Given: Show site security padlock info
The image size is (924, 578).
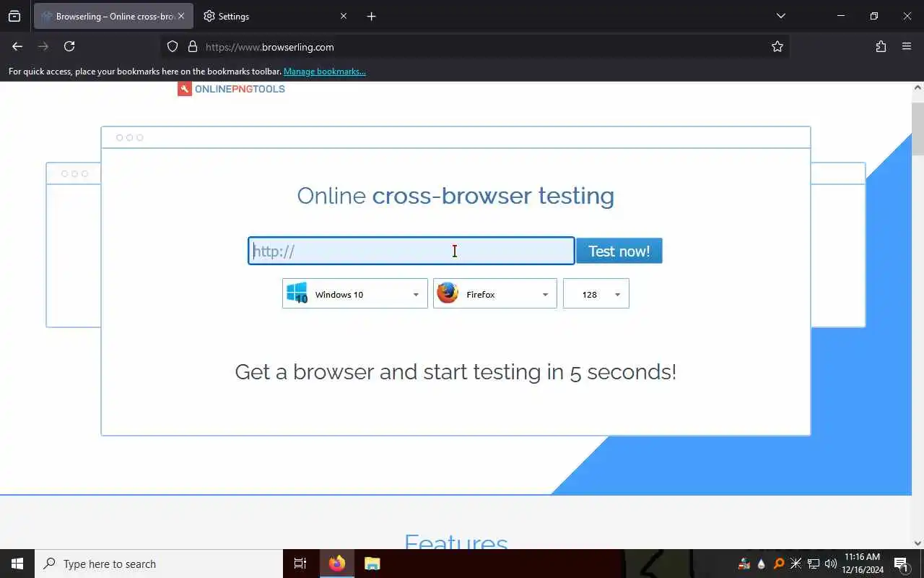Looking at the screenshot, I should tap(193, 46).
